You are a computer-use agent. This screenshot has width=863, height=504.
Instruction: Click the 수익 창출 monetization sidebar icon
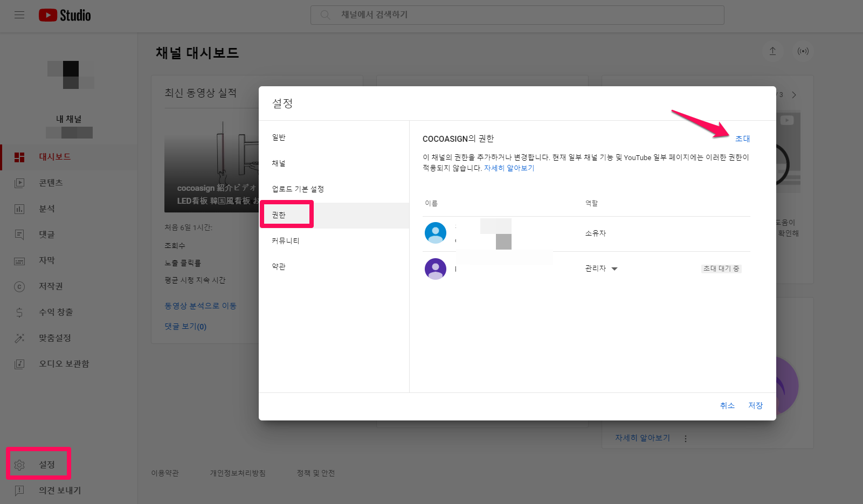click(19, 312)
